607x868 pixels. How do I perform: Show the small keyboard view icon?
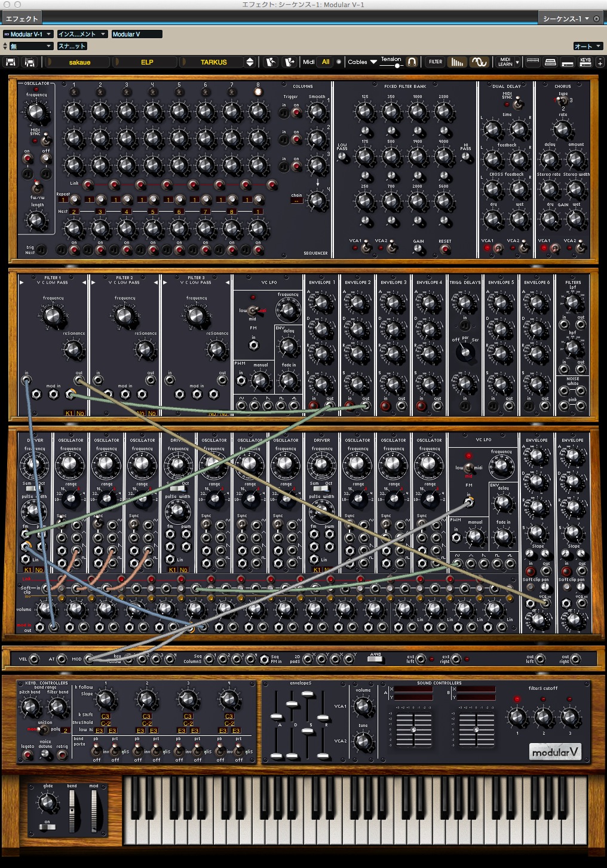pos(551,62)
